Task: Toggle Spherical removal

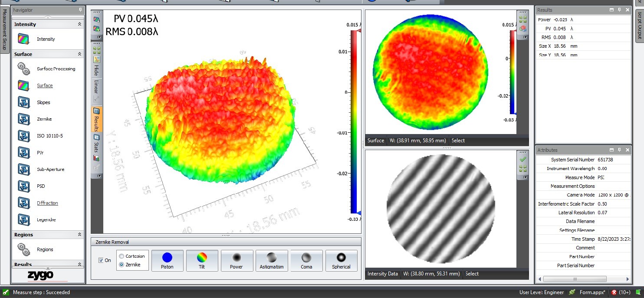Action: (x=341, y=261)
